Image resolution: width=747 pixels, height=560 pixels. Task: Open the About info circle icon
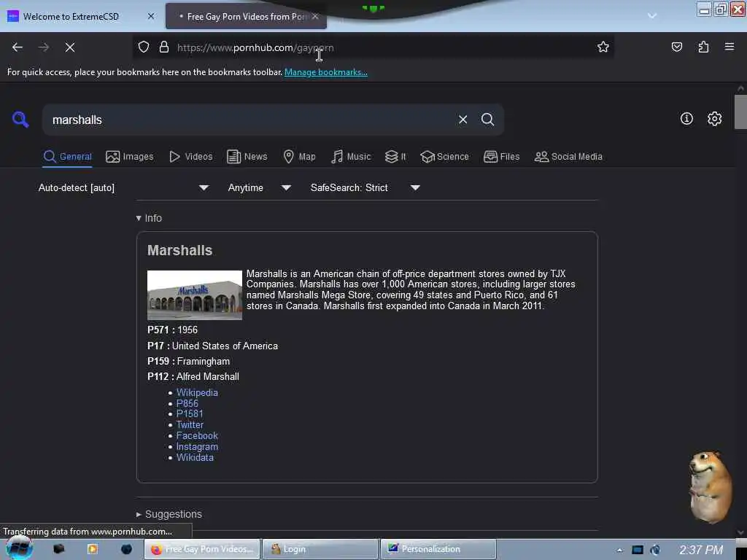[x=686, y=119]
